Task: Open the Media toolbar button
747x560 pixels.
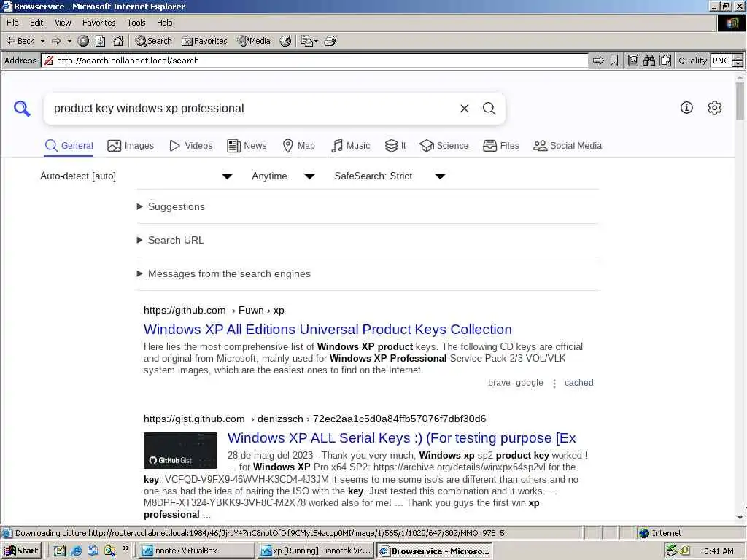Action: tap(255, 41)
